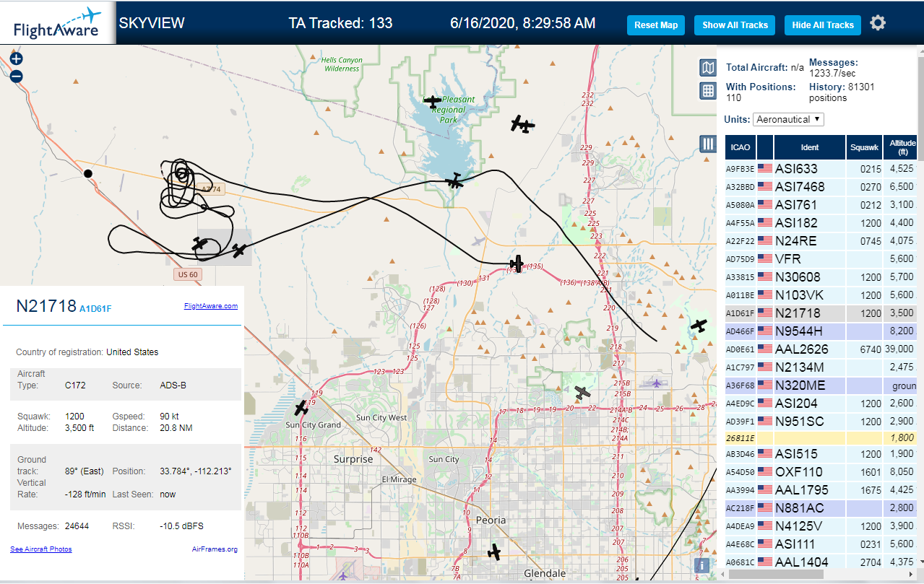Select the ASI182 aircraft row
The width and height of the screenshot is (924, 584).
coord(821,223)
